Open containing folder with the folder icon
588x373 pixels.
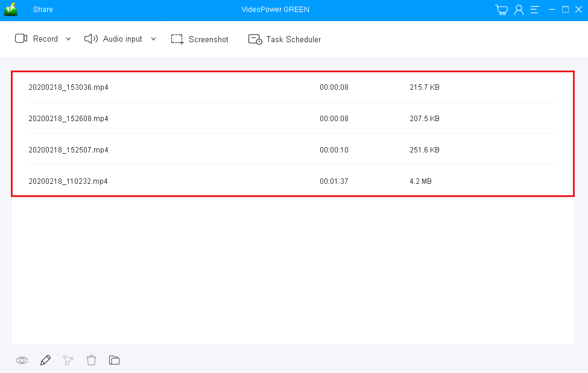click(115, 360)
